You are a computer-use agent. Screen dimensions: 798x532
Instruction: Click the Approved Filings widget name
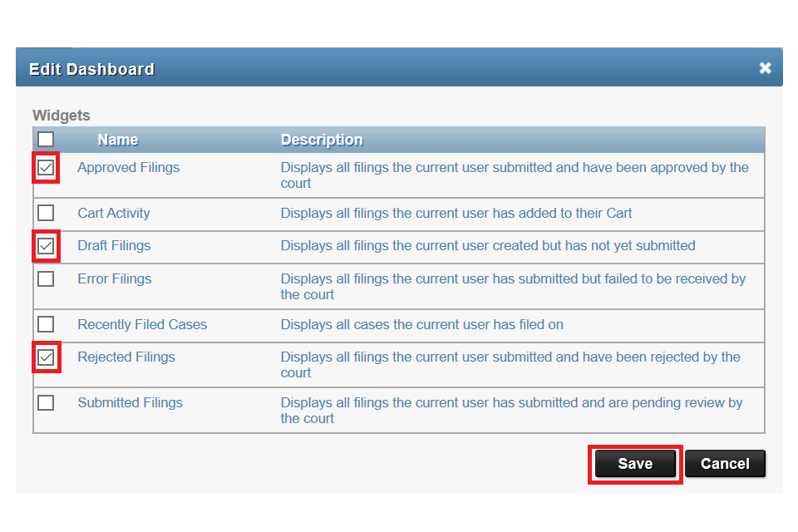click(128, 168)
